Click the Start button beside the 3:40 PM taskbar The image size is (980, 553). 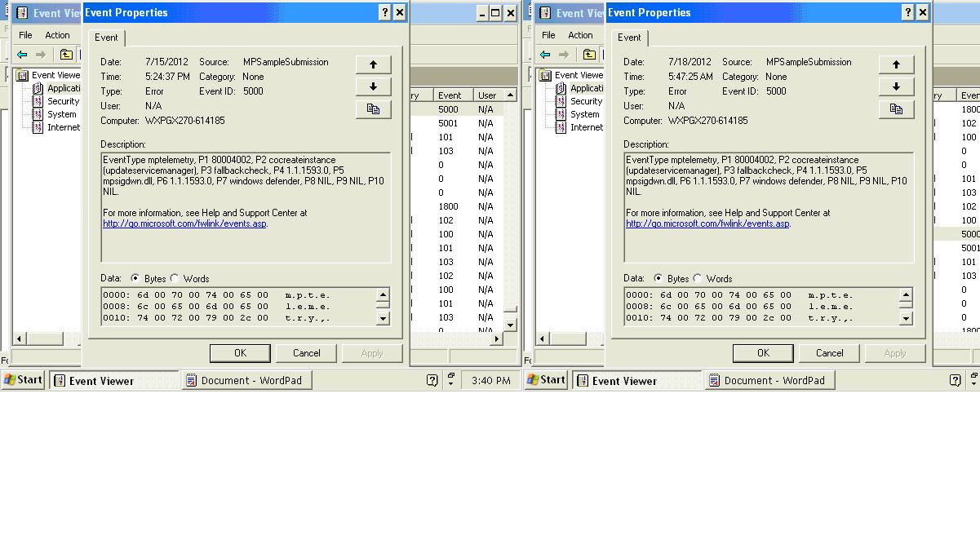click(x=23, y=380)
